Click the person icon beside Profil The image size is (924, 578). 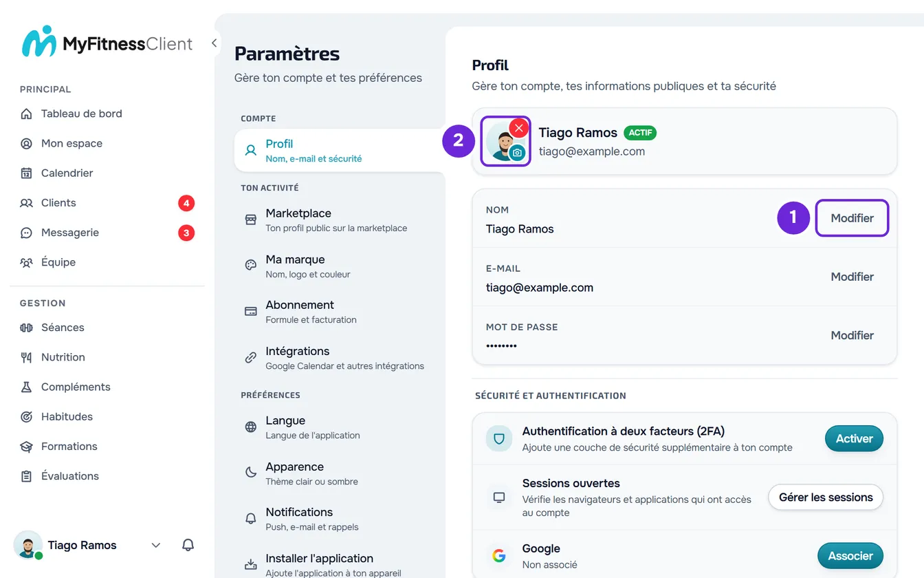251,150
